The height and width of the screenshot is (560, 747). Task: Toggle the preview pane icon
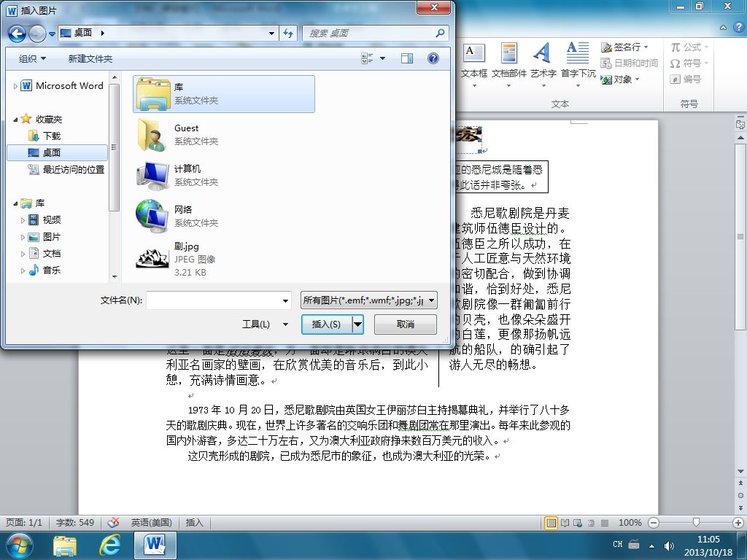[407, 58]
